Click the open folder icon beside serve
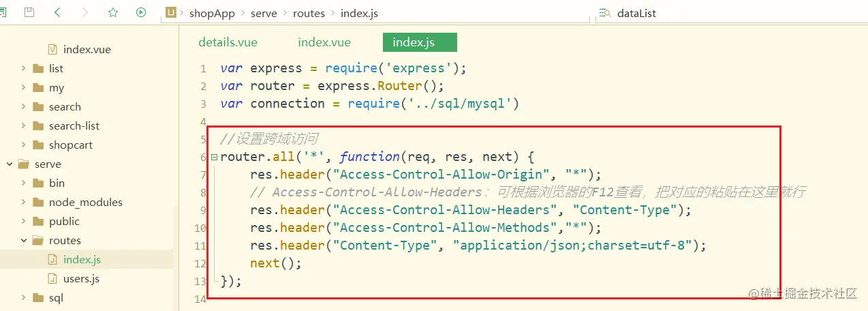Image resolution: width=868 pixels, height=311 pixels. tap(24, 164)
